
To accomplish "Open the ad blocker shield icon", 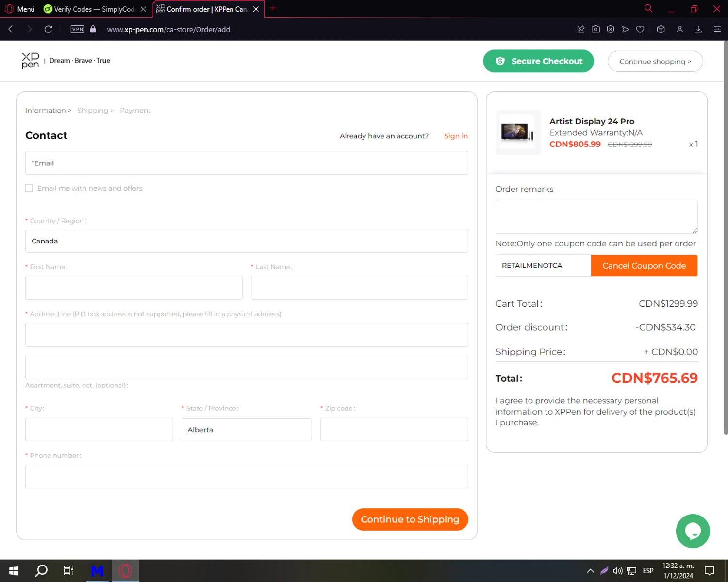I will (x=611, y=29).
